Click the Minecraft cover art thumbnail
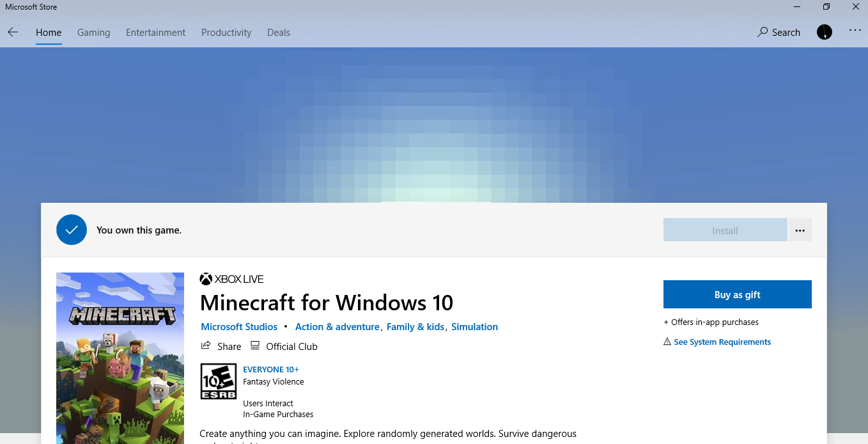868x444 pixels. pos(120,358)
